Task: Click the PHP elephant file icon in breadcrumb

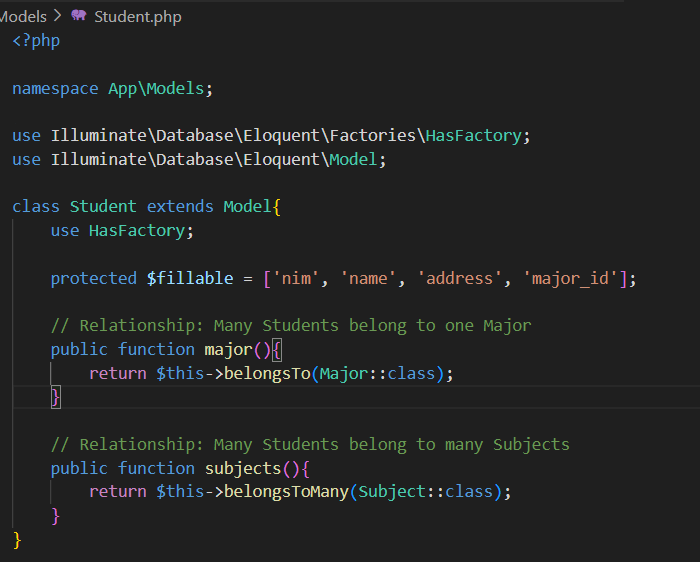Action: (x=79, y=16)
